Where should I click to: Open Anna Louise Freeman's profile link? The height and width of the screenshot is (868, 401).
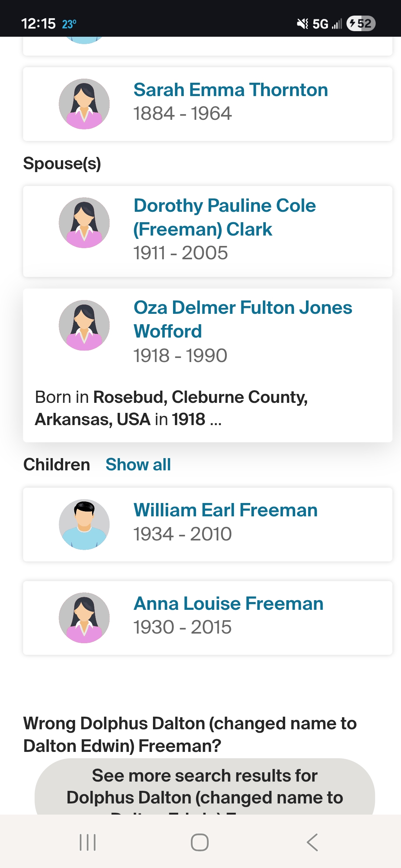228,604
